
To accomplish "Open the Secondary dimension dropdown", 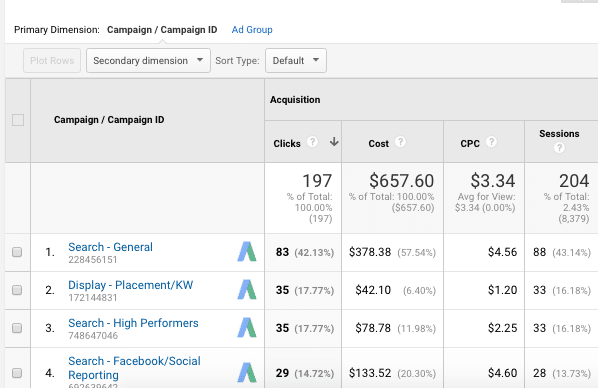I will 148,60.
